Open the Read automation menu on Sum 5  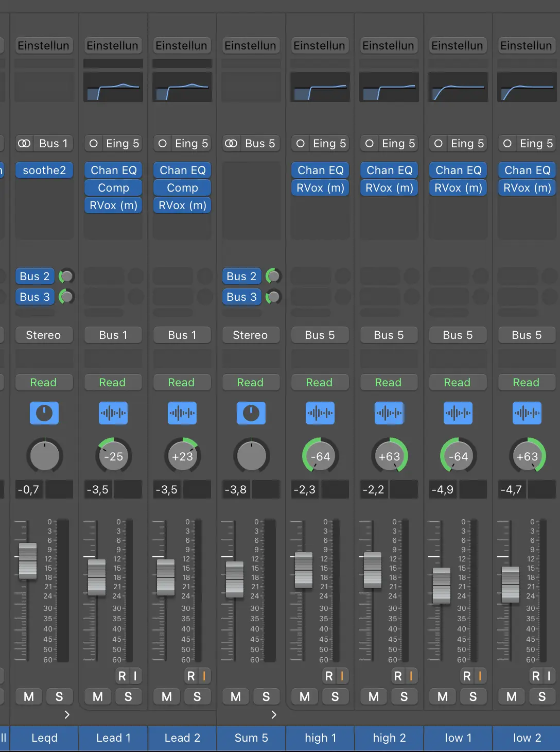click(x=250, y=382)
